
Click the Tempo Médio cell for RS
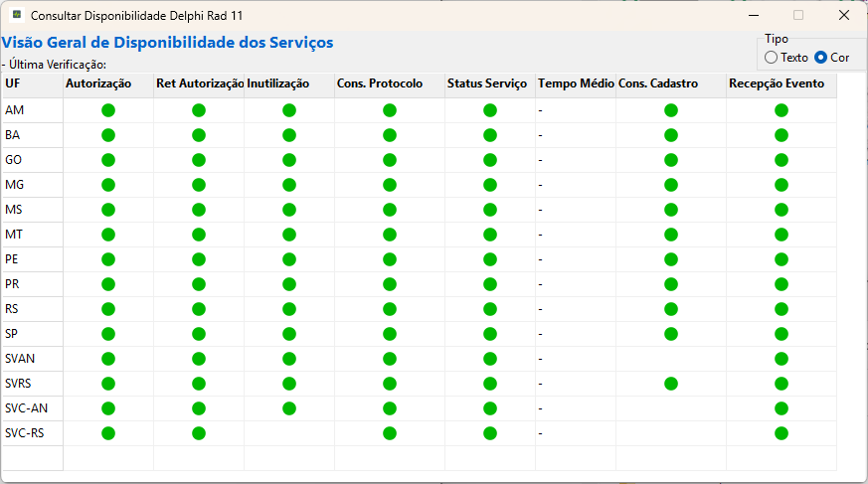click(575, 309)
